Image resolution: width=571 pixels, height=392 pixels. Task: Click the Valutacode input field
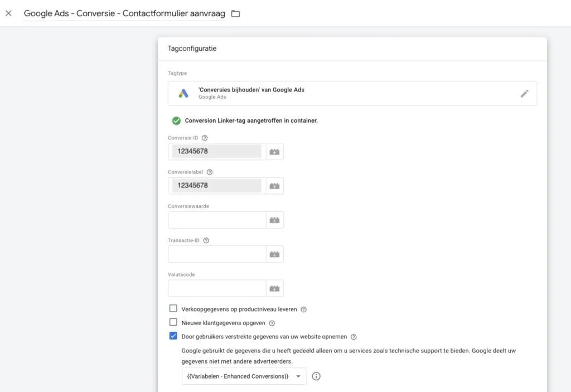217,288
